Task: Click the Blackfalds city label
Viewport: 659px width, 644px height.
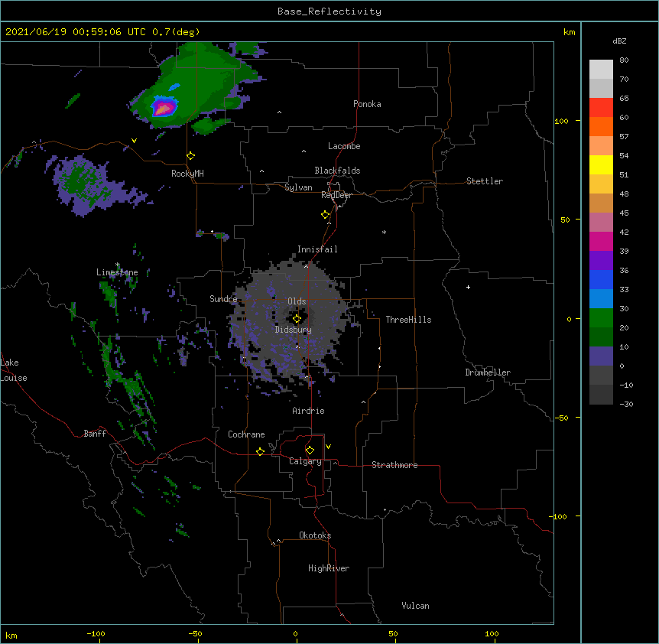Action: [337, 171]
